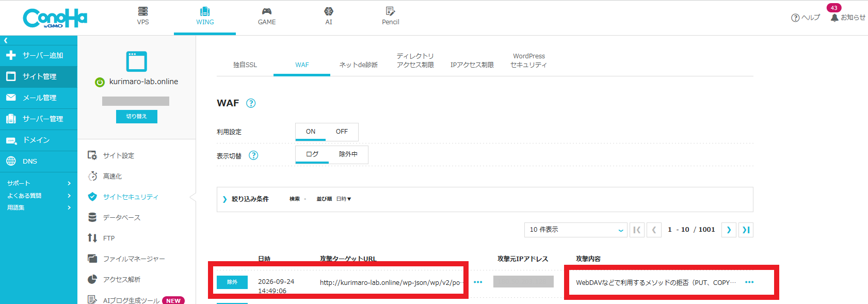Click the 日時 column header
Viewport: 868px width, 304px height.
click(x=264, y=259)
